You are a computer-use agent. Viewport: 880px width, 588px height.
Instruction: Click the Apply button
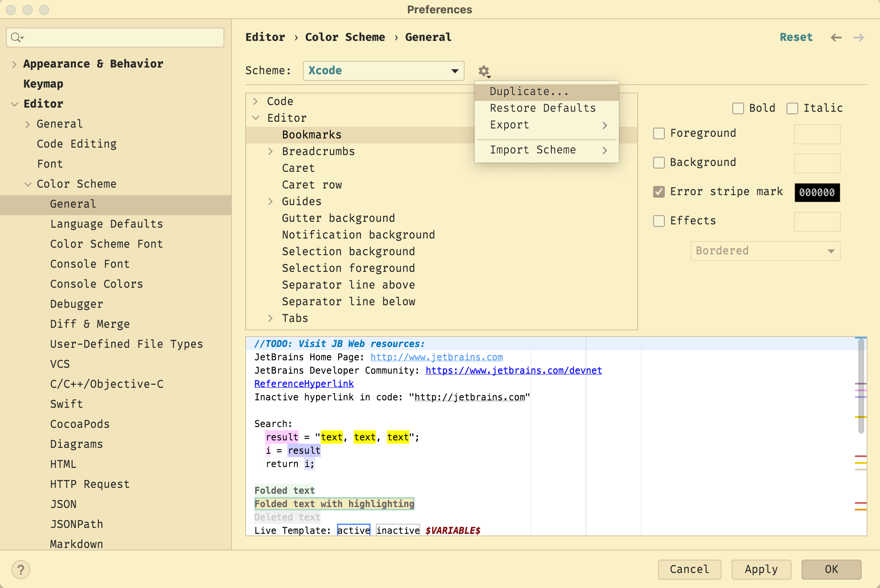click(761, 570)
